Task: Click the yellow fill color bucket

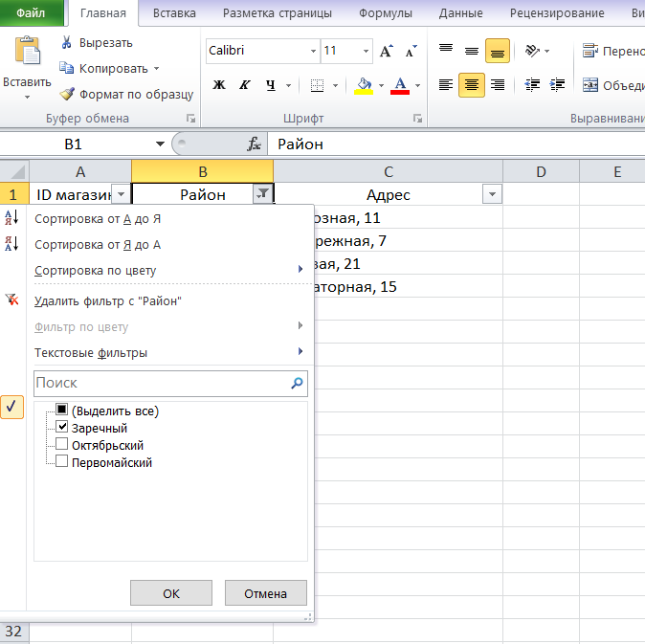Action: tap(364, 85)
